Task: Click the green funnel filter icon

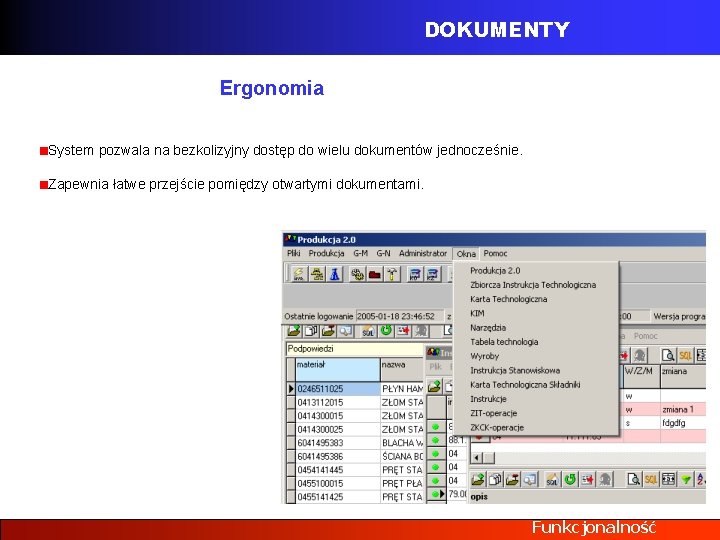Action: tap(686, 479)
